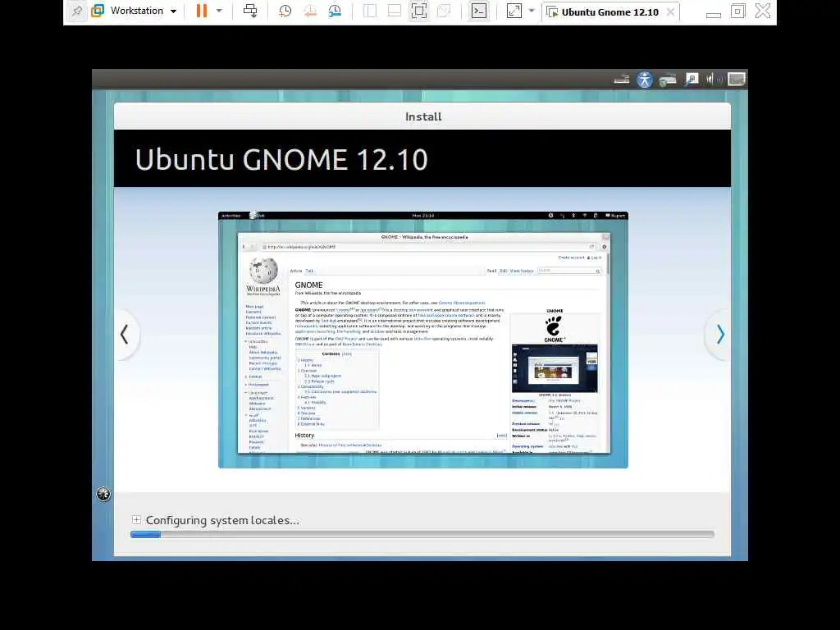Go to the next installer slide
Image resolution: width=840 pixels, height=630 pixels.
point(720,335)
